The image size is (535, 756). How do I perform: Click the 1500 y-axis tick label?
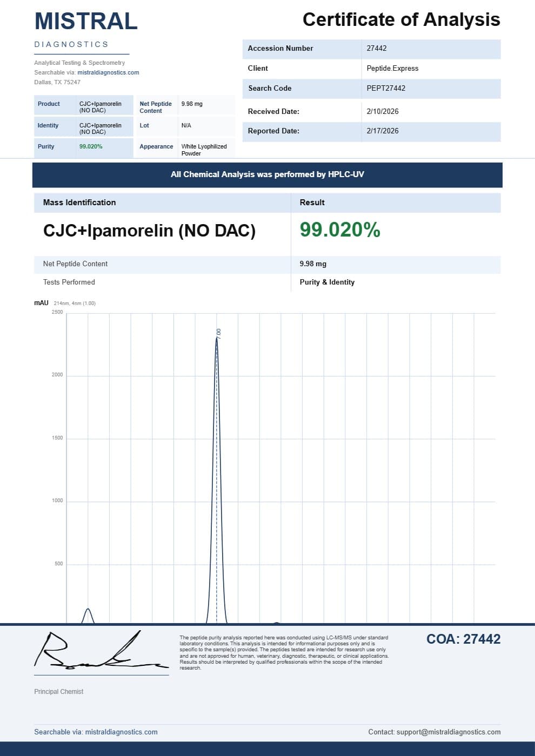pyautogui.click(x=57, y=438)
